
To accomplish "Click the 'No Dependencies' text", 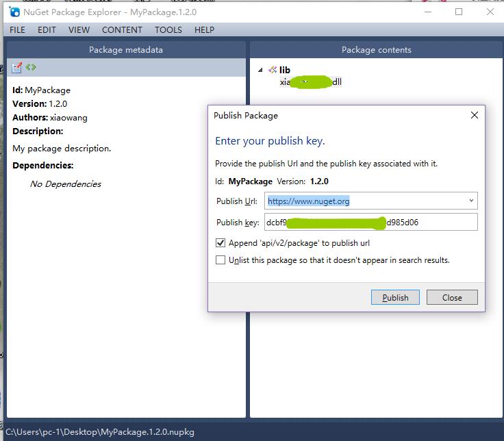I will pos(66,184).
